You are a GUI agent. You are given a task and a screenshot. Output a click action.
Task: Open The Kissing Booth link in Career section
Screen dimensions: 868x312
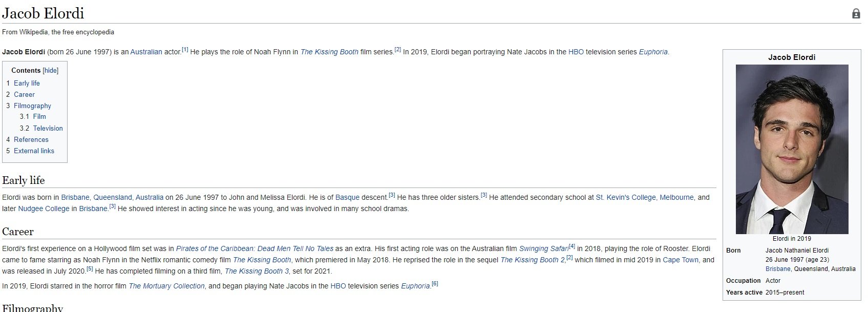coord(262,260)
